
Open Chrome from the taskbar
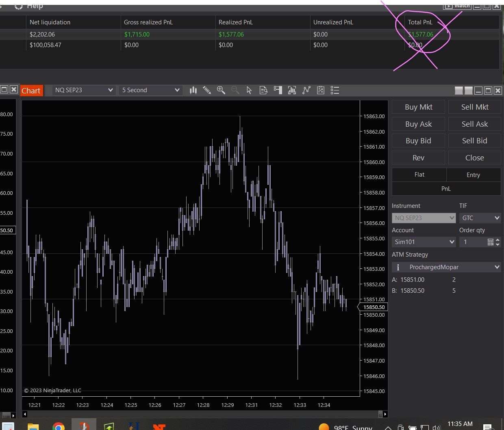click(x=59, y=427)
